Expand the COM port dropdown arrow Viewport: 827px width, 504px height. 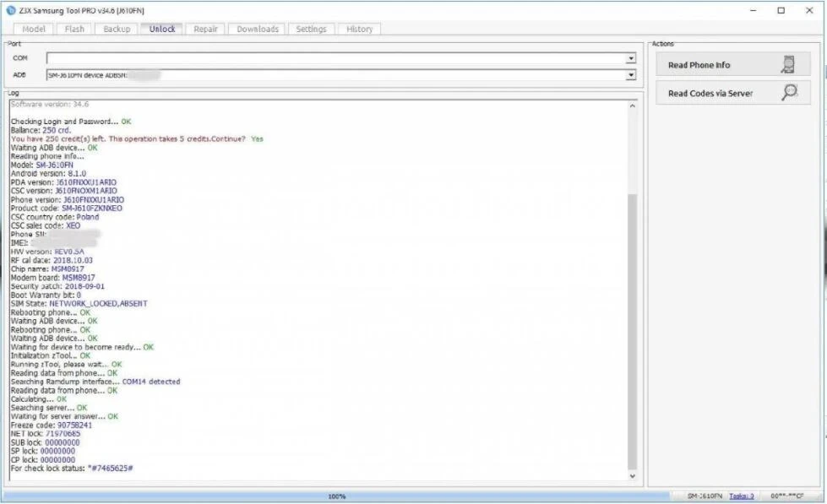pos(631,58)
